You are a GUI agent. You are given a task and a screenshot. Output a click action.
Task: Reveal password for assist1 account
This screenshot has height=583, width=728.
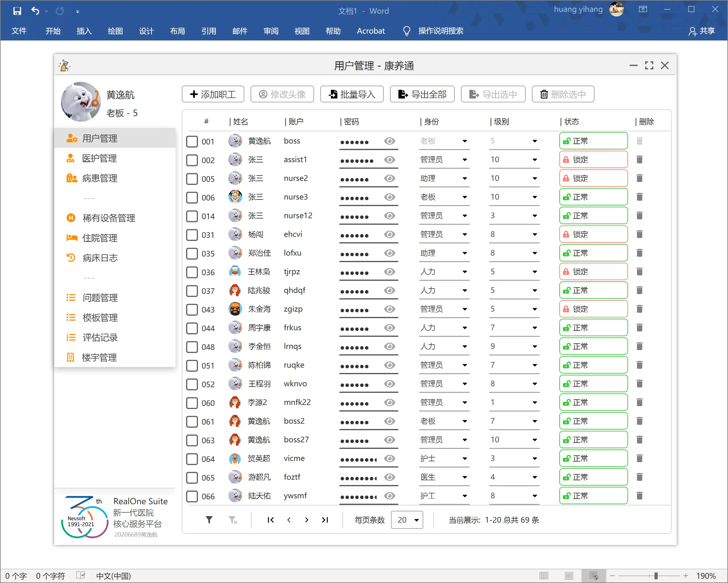[389, 160]
